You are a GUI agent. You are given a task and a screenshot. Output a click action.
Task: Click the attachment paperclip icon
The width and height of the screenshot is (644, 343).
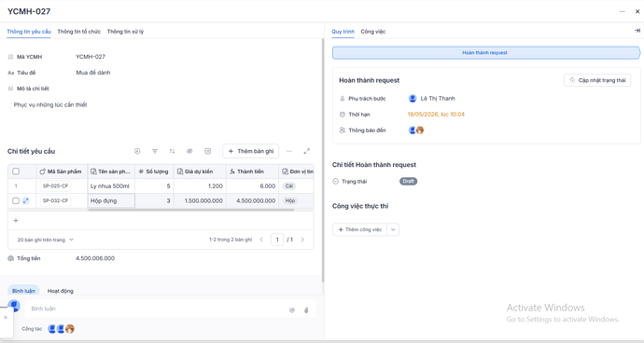(x=306, y=310)
